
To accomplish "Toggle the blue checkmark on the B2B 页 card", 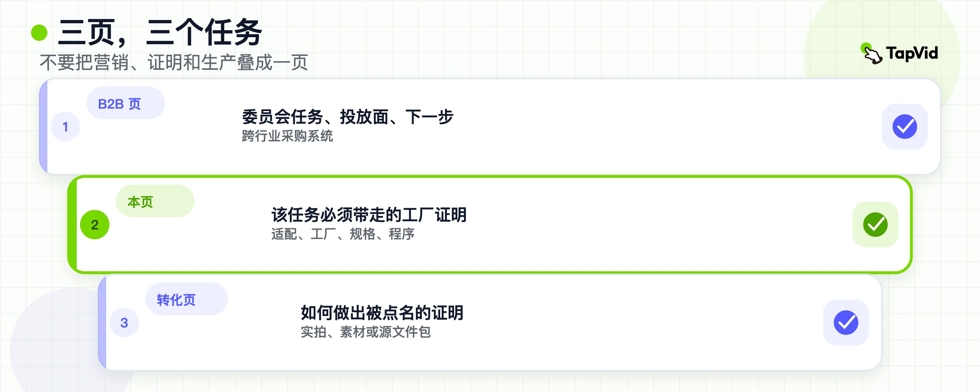I will point(905,127).
